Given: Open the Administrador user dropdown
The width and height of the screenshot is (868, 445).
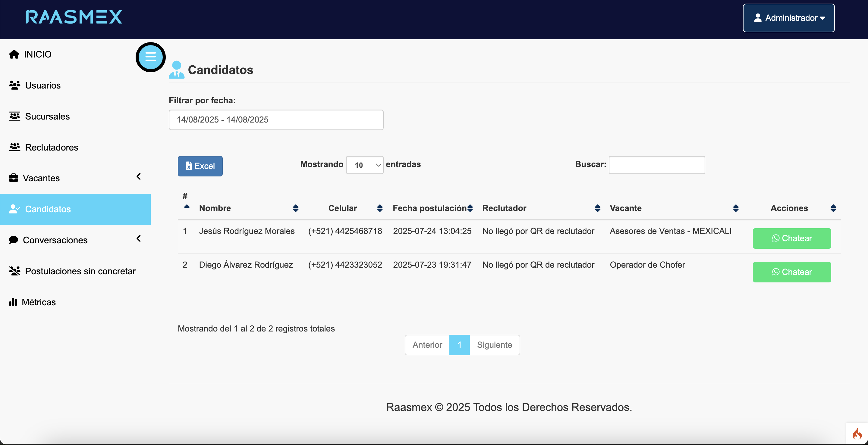Looking at the screenshot, I should (x=788, y=18).
